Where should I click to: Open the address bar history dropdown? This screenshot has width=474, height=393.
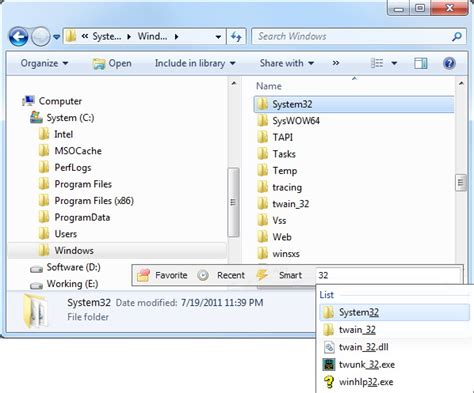pyautogui.click(x=218, y=37)
